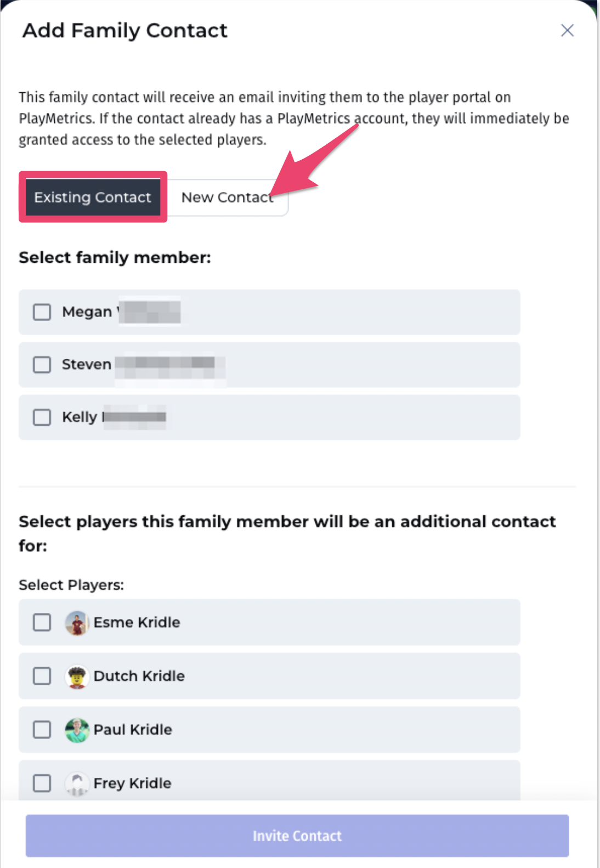Enable the checkbox beside Esme Kridle

coord(42,623)
